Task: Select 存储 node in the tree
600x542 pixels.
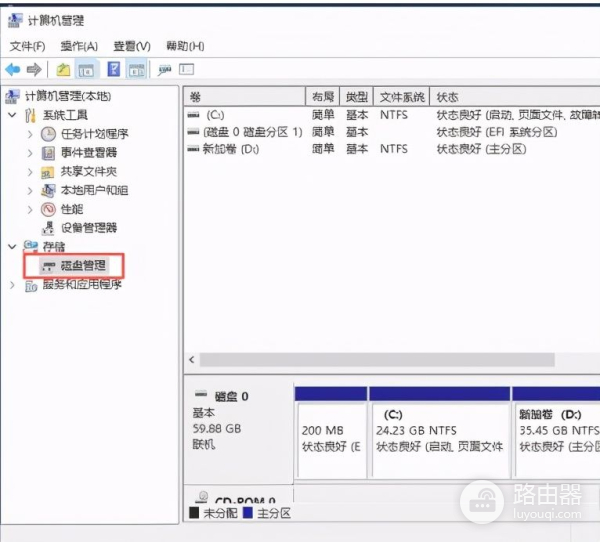Action: (x=54, y=247)
